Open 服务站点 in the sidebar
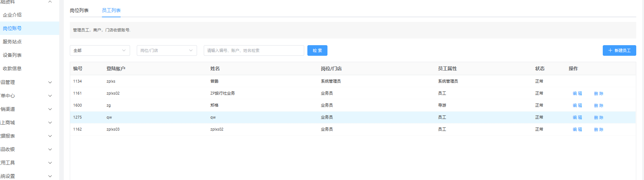 coord(12,42)
